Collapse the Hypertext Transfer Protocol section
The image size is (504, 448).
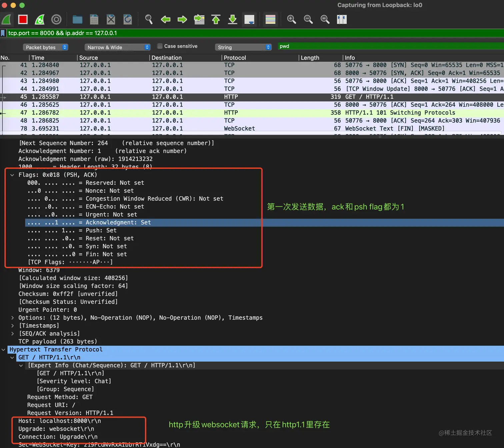[x=3, y=350]
